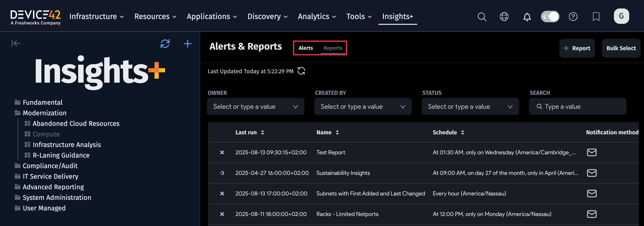Open the Created By filter dropdown

pos(363,106)
